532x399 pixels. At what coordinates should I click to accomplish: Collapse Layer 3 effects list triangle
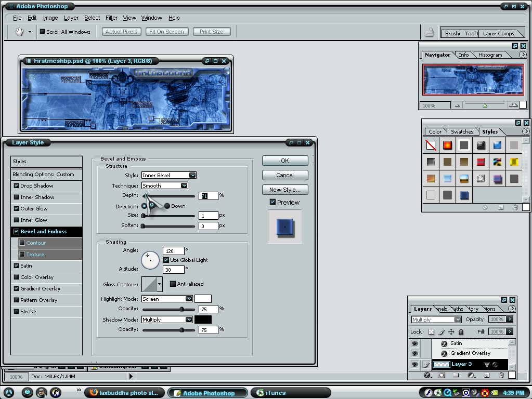pyautogui.click(x=487, y=365)
